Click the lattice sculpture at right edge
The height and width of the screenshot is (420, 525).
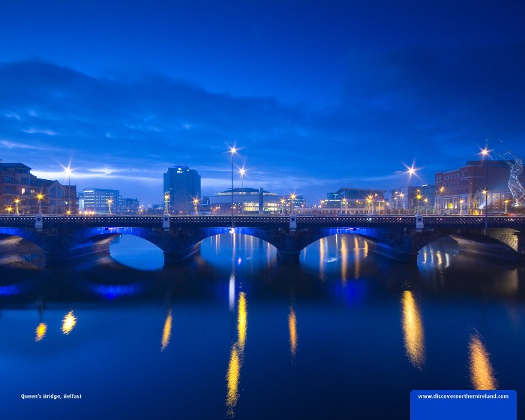tap(516, 178)
